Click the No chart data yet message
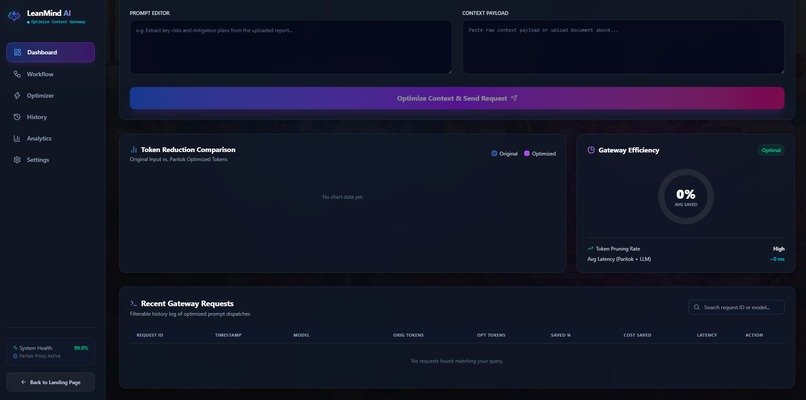The height and width of the screenshot is (400, 806). pyautogui.click(x=343, y=197)
